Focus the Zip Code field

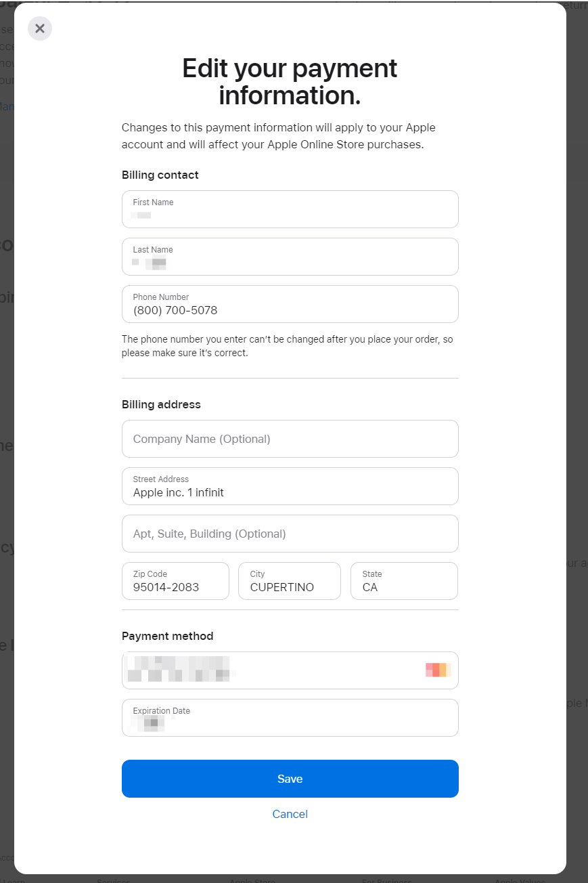coord(175,581)
